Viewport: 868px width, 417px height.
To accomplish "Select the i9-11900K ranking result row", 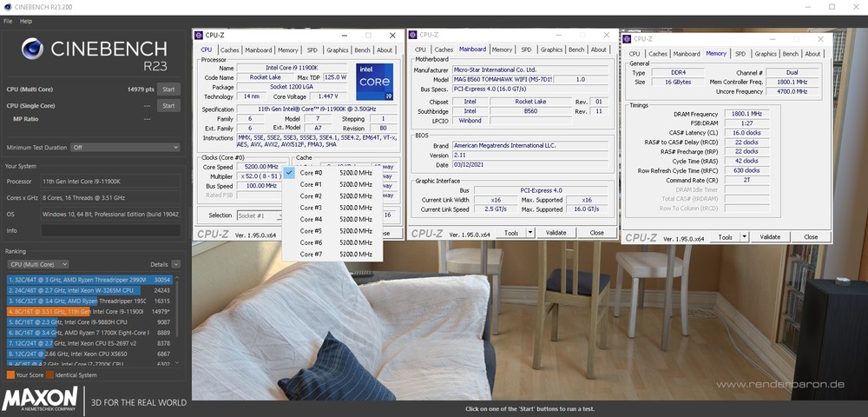I will 90,311.
